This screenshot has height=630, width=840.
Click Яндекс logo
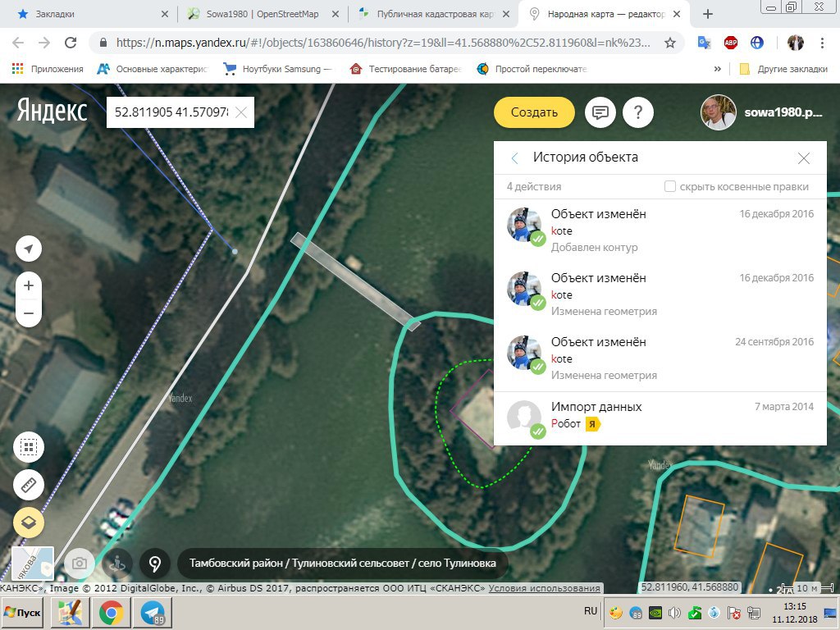pos(52,111)
